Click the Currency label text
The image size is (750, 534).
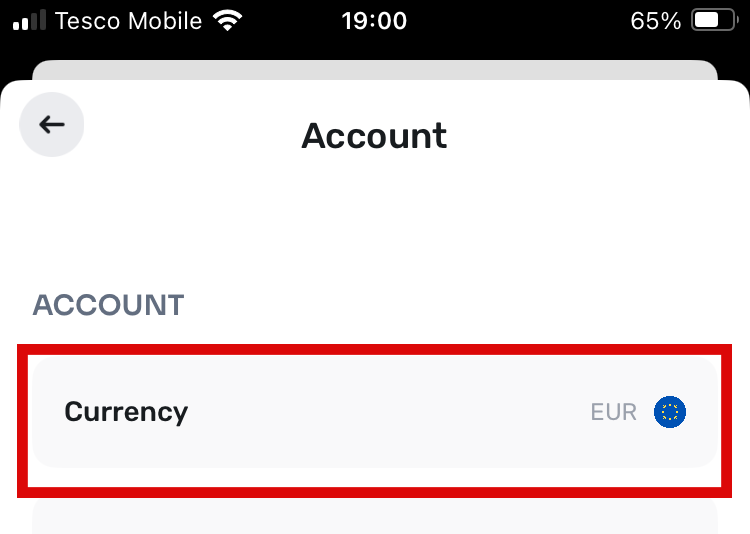(126, 412)
